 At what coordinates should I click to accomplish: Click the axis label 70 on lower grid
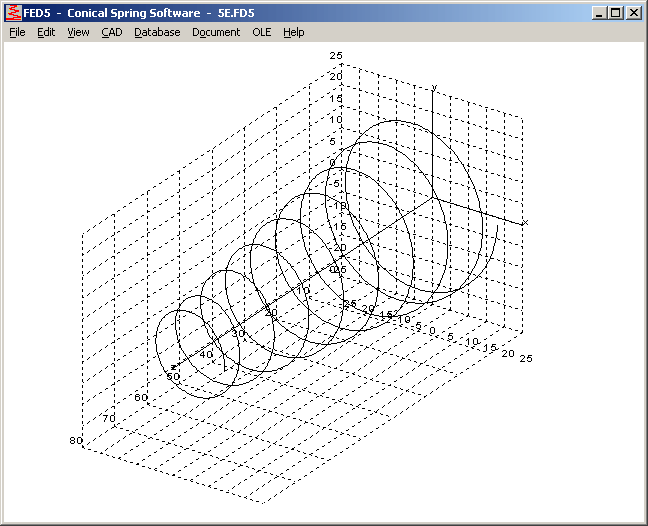click(108, 418)
